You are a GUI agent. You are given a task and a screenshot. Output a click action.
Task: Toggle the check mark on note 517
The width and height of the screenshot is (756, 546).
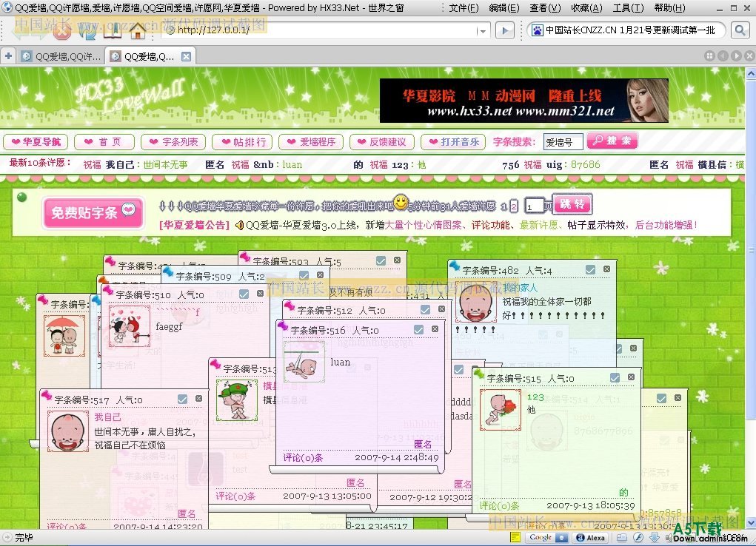click(x=182, y=399)
